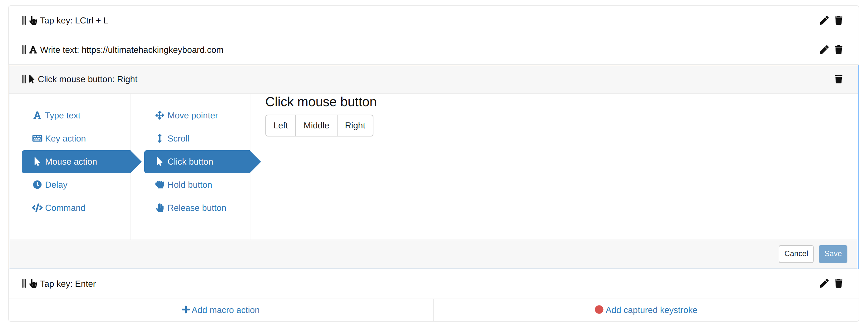Delete the Tap key Enter action
Viewport: 868px width, 332px height.
point(839,284)
